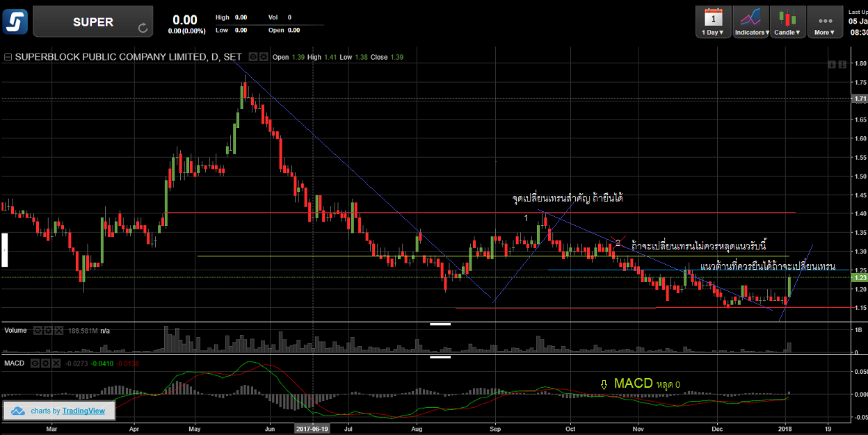The height and width of the screenshot is (435, 868).
Task: Open the TradingView link
Action: pos(83,411)
